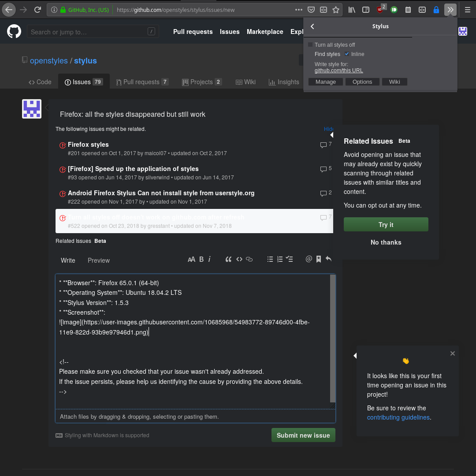Screen dimensions: 476x476
Task: Insert an unordered list in the editor
Action: (x=270, y=259)
